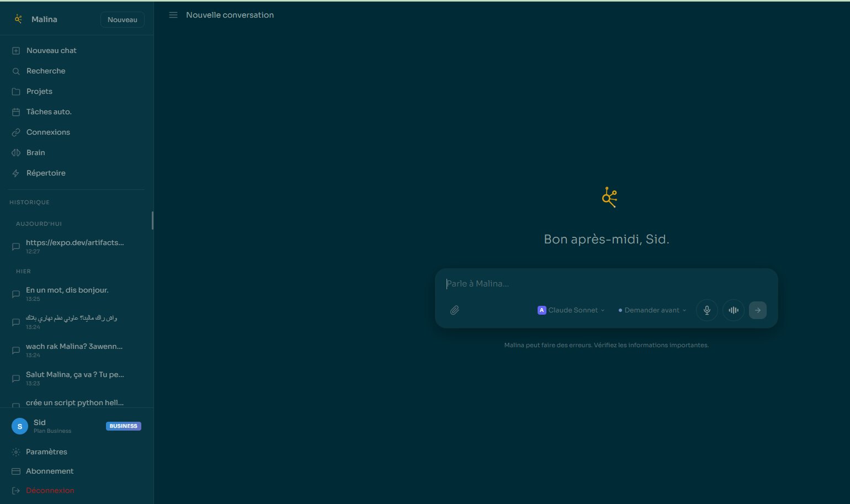The height and width of the screenshot is (504, 850).
Task: Open the 'Demander avant' permission dropdown
Action: click(x=652, y=310)
